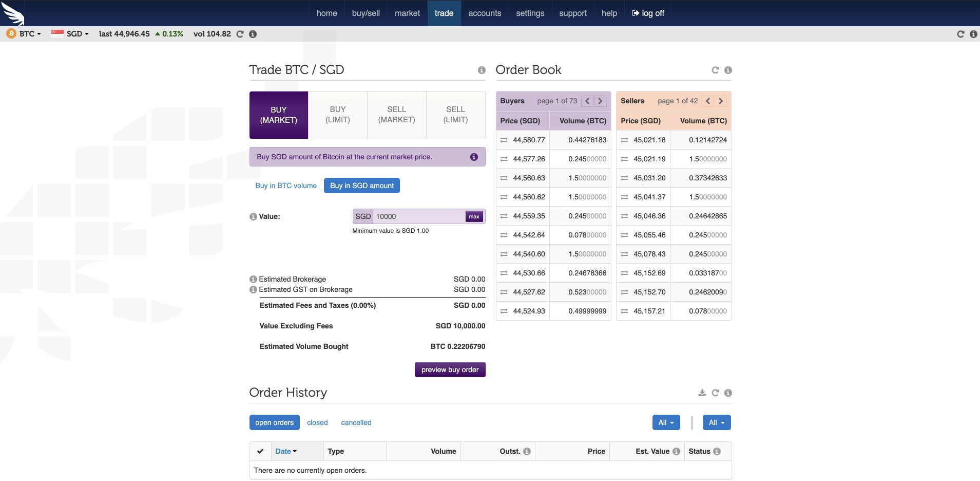Open the SGD currency dropdown
Screen dimensions: 980x481
(x=70, y=34)
